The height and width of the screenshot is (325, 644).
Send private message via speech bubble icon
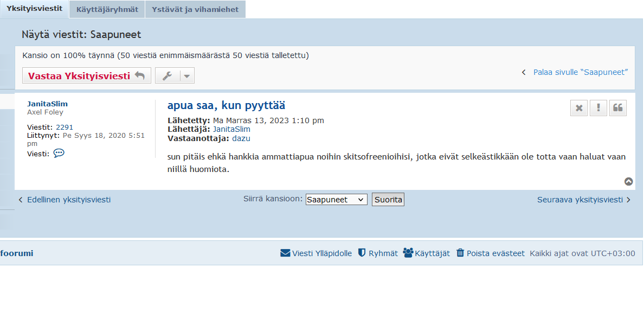point(59,153)
